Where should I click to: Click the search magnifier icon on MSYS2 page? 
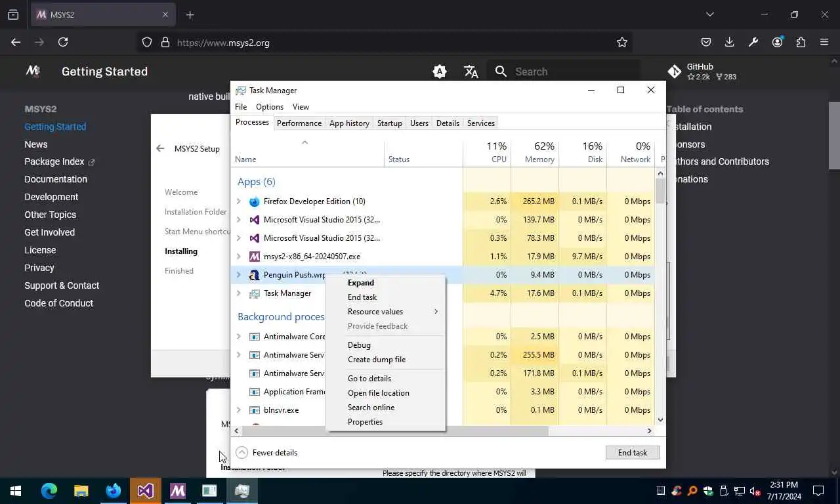tap(501, 72)
